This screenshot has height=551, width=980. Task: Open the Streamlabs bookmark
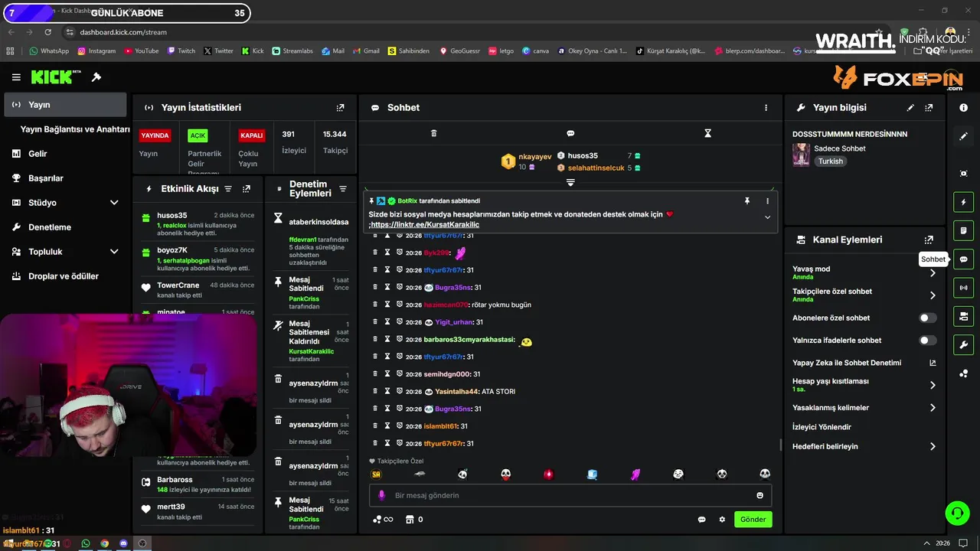[294, 51]
